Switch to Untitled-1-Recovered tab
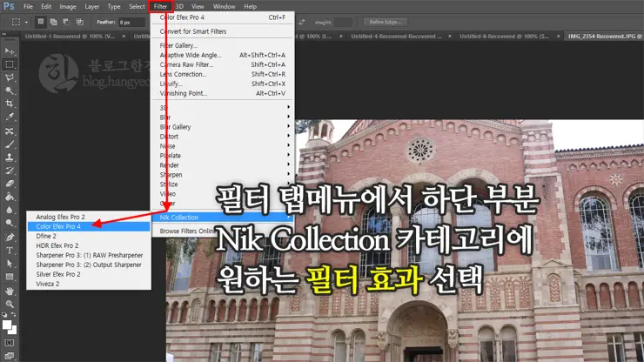 70,37
